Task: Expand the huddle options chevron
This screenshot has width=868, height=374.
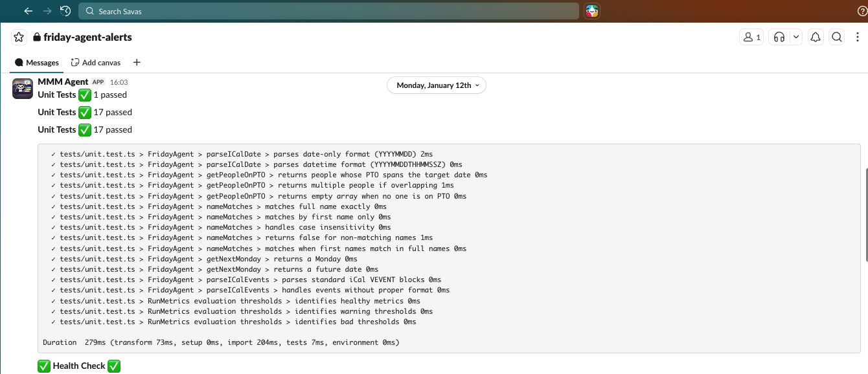Action: click(x=796, y=38)
